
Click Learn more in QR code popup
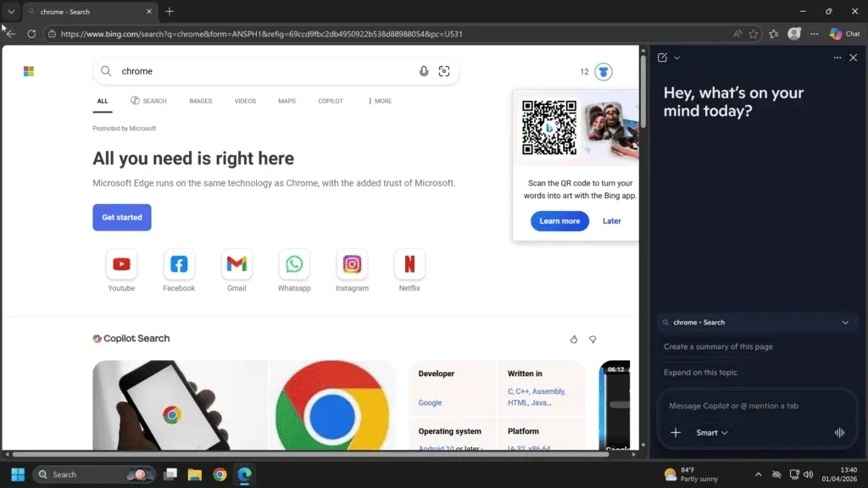point(559,221)
